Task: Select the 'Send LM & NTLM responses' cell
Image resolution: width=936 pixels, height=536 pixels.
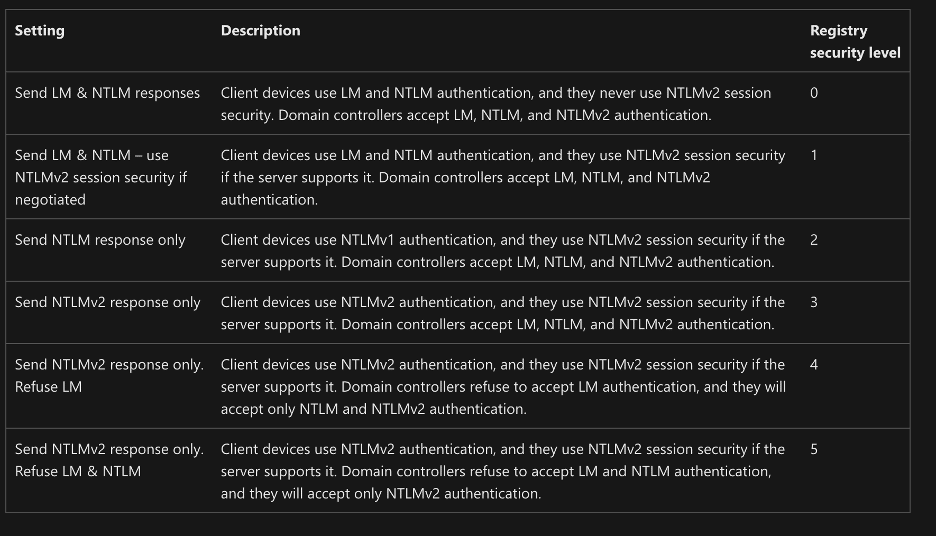Action: [107, 93]
